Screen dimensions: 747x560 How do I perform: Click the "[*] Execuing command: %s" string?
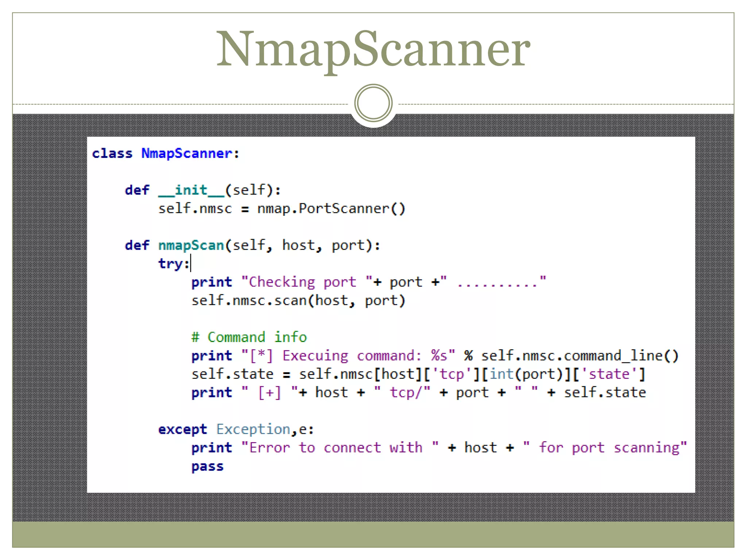[348, 355]
